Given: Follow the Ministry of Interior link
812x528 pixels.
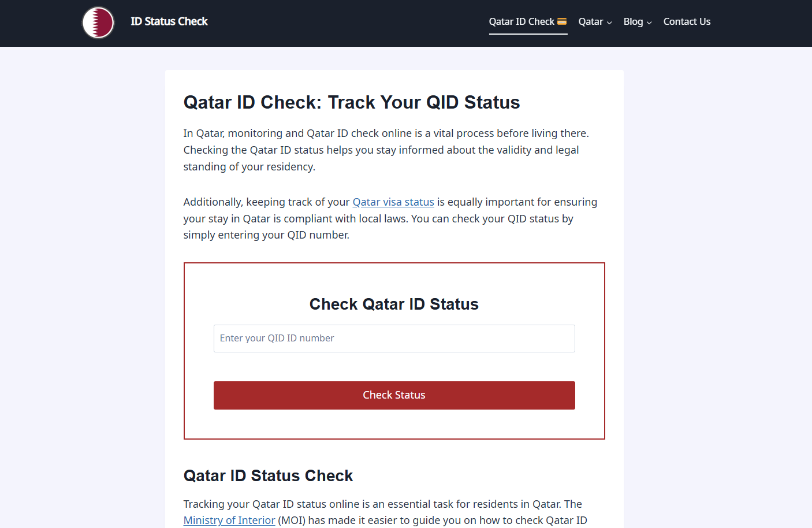Looking at the screenshot, I should pyautogui.click(x=229, y=520).
